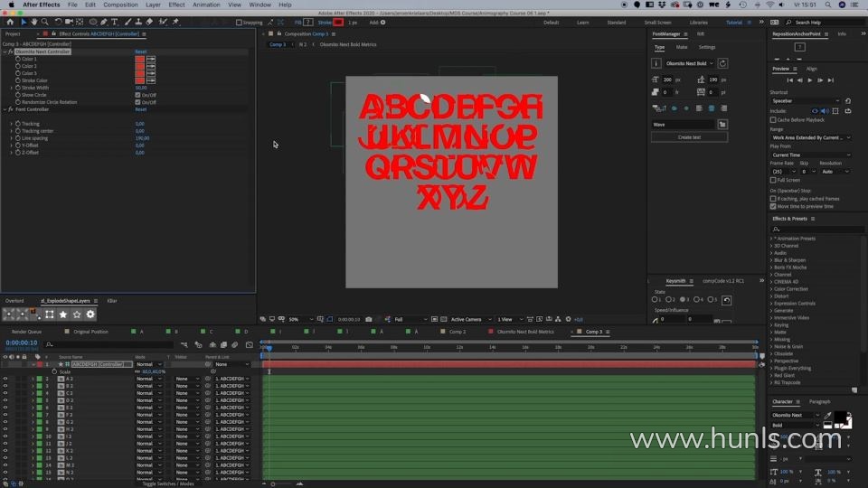868x488 pixels.
Task: Hide layer A 2 with eye icon
Action: [x=5, y=379]
